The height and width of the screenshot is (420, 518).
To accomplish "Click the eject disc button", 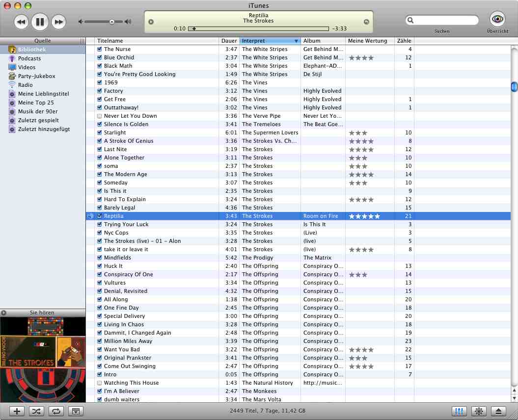I will pyautogui.click(x=498, y=411).
